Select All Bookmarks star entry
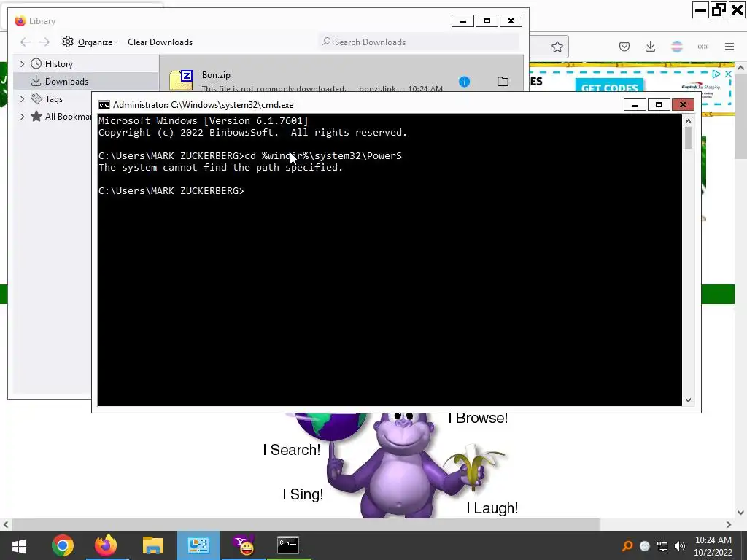The height and width of the screenshot is (560, 747). coord(61,117)
